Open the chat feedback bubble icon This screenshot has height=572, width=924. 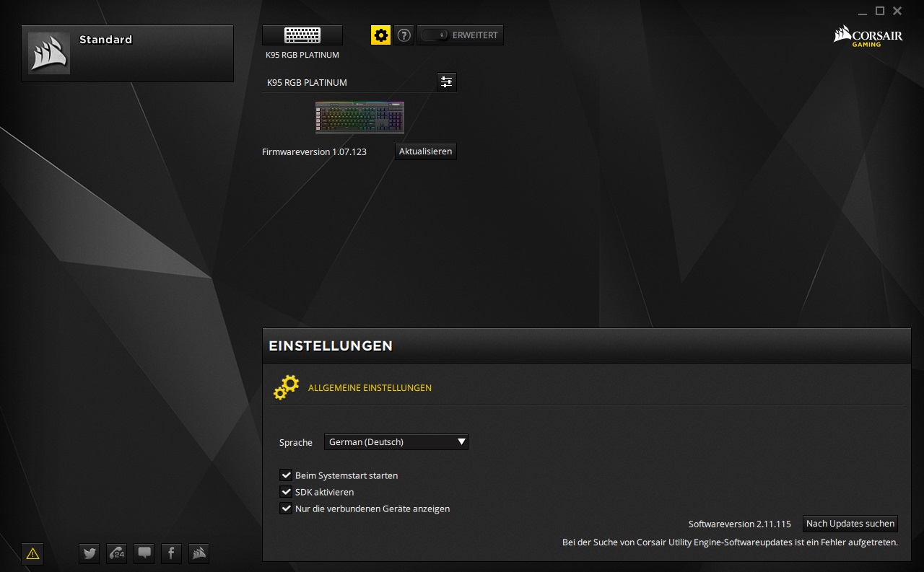pyautogui.click(x=144, y=553)
